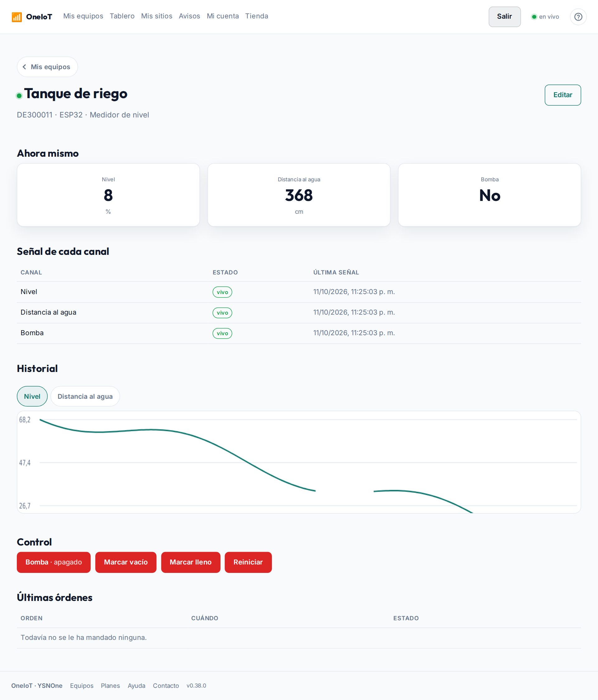Viewport: 598px width, 700px height.
Task: Click the vivo badge in Nivel row
Action: (x=222, y=292)
